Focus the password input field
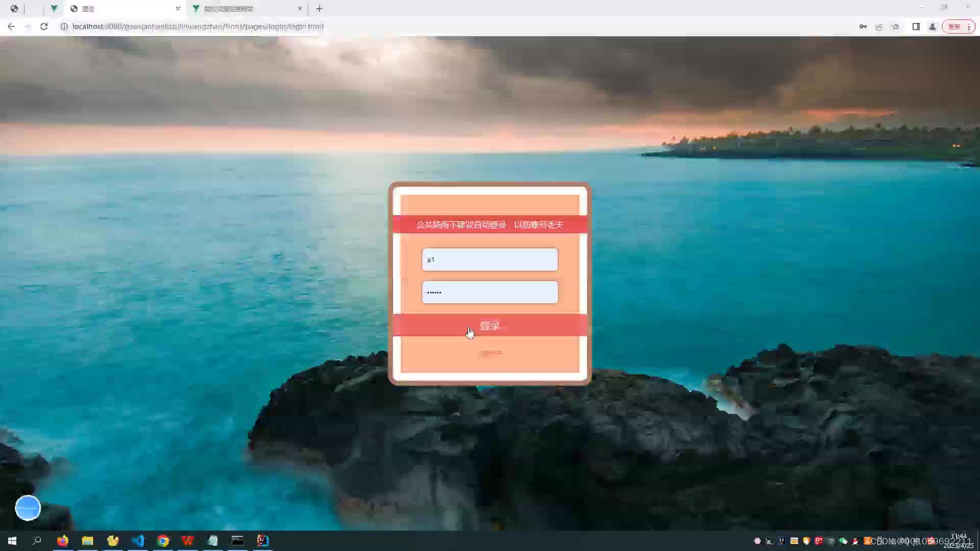This screenshot has width=980, height=551. click(489, 292)
